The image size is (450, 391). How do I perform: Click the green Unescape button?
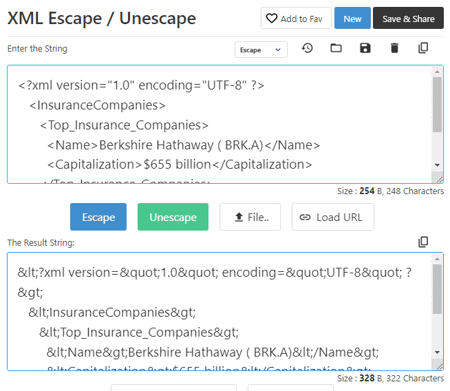[173, 217]
